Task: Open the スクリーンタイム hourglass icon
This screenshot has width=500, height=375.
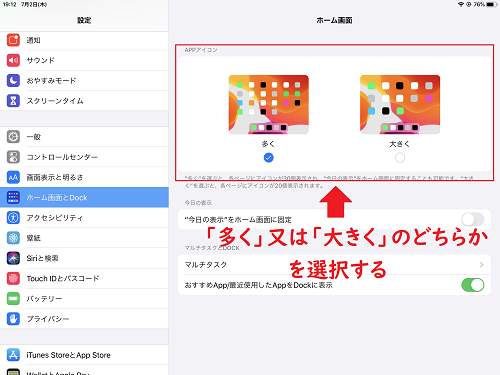Action: (x=13, y=101)
